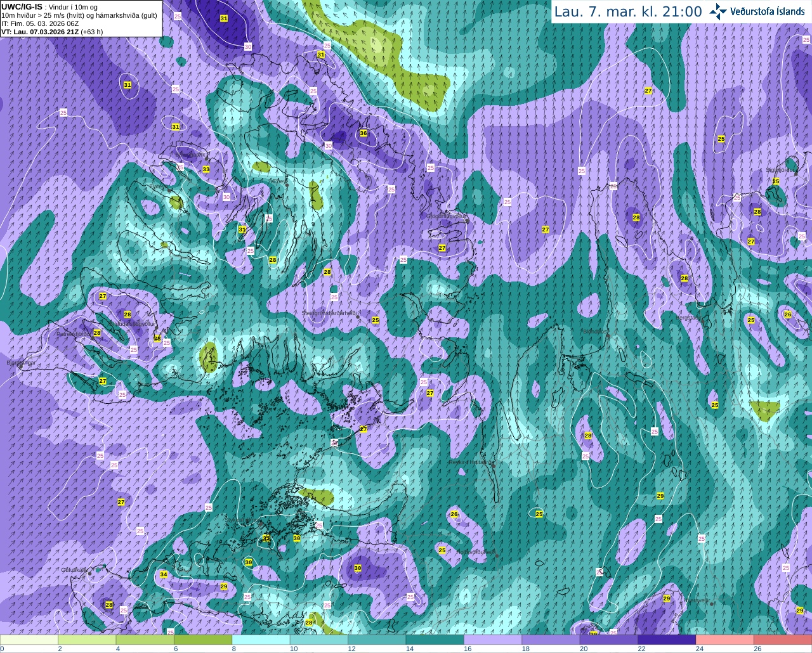Viewport: 812px width, 653px height.
Task: Select the Steingrímsfjarðarheiði station marker
Action: pyautogui.click(x=357, y=316)
